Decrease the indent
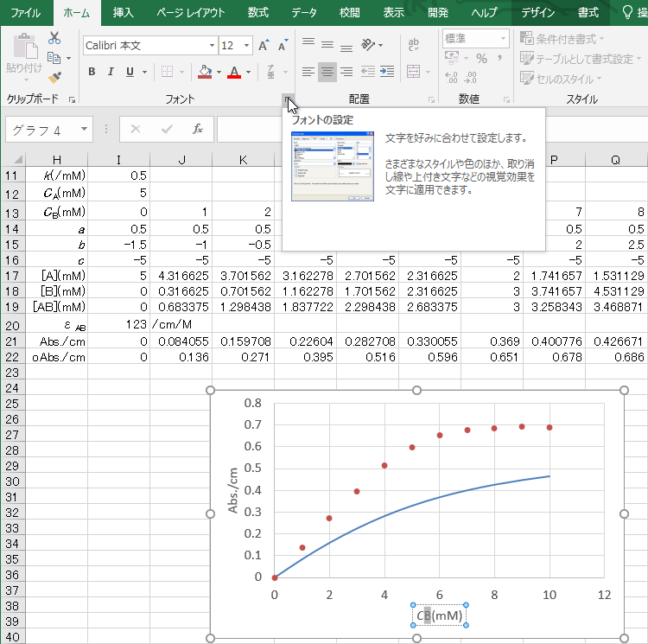This screenshot has width=648, height=644. 368,72
